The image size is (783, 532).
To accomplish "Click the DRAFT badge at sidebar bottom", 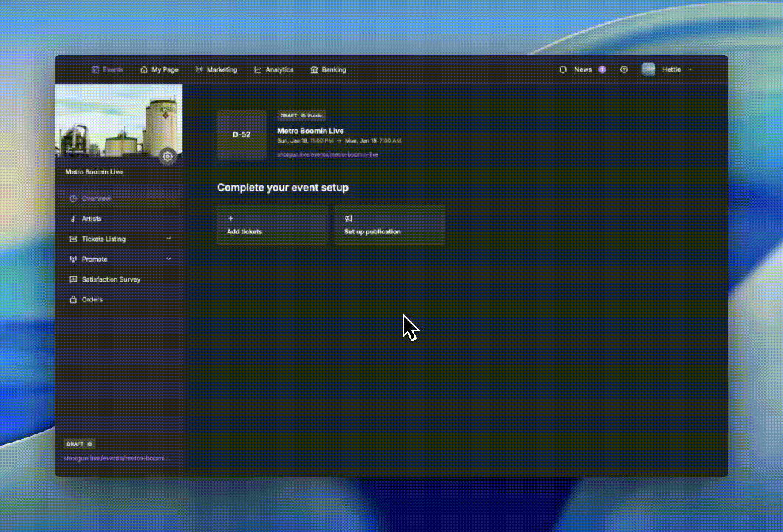I will coord(79,443).
